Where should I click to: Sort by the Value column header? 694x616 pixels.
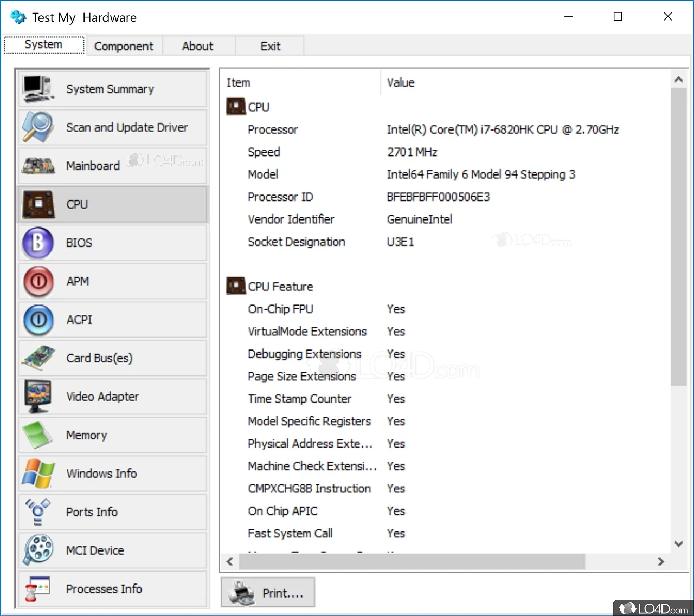(525, 82)
